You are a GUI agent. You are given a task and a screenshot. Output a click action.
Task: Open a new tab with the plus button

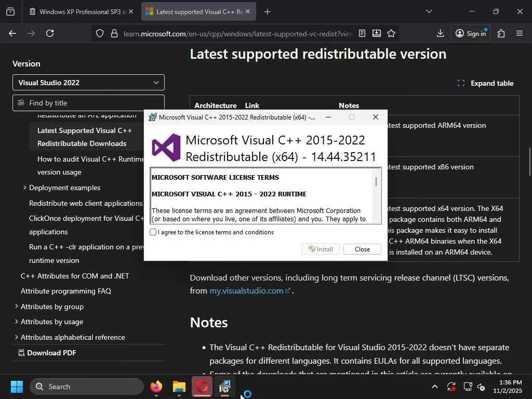[x=268, y=12]
